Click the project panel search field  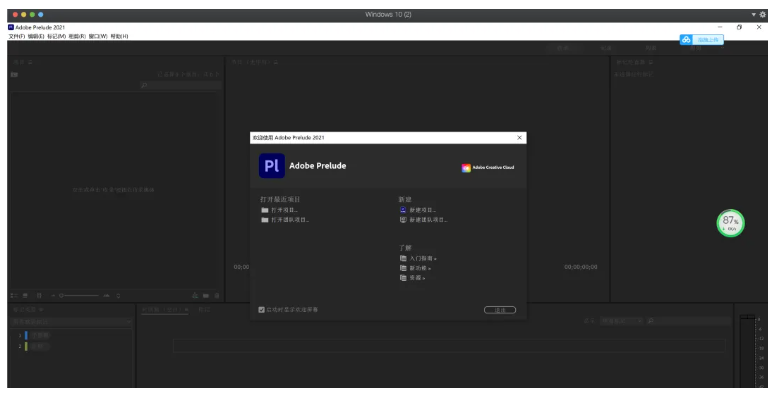[x=181, y=85]
